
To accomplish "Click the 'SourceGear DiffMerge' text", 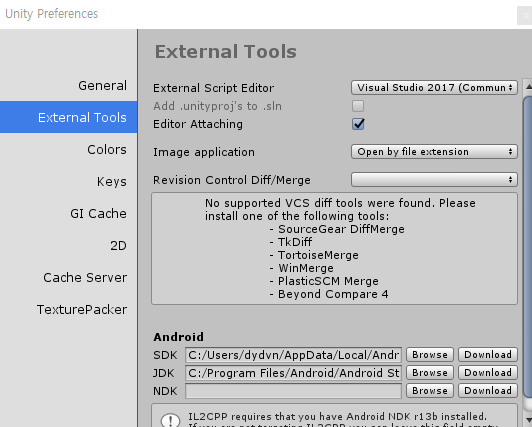I will [341, 229].
